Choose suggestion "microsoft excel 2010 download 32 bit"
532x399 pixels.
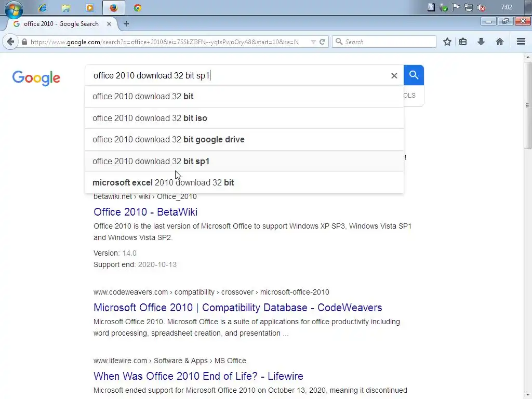pos(244,182)
